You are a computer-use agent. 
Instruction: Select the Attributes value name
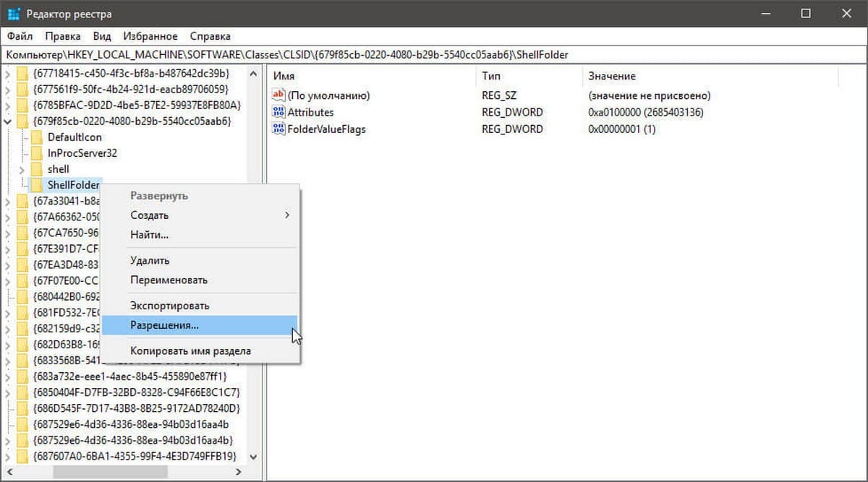[x=310, y=112]
